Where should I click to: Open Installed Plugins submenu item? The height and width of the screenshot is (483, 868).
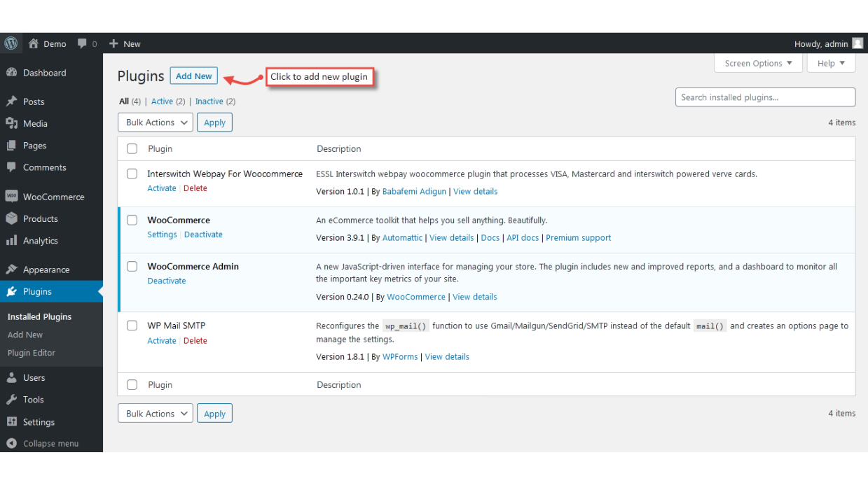coord(39,316)
